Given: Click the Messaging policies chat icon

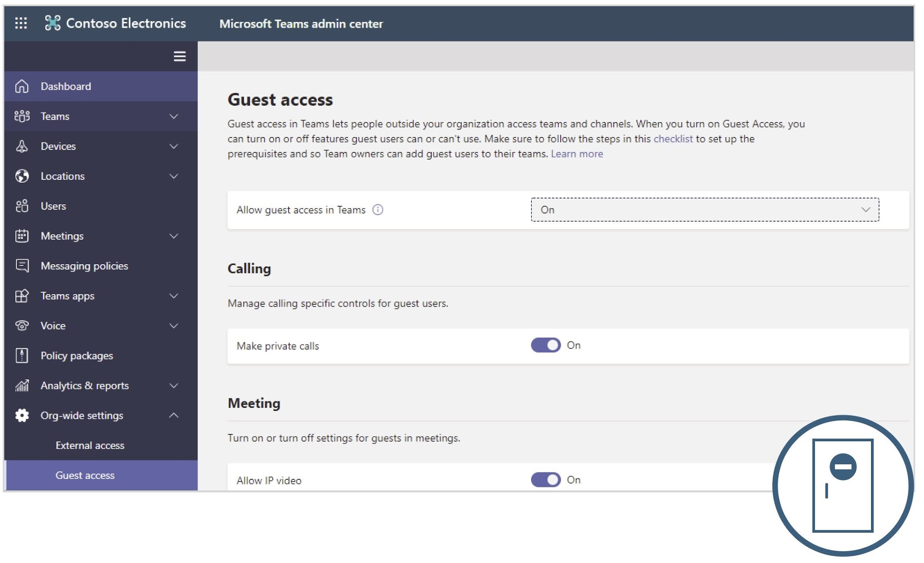Looking at the screenshot, I should click(x=22, y=266).
